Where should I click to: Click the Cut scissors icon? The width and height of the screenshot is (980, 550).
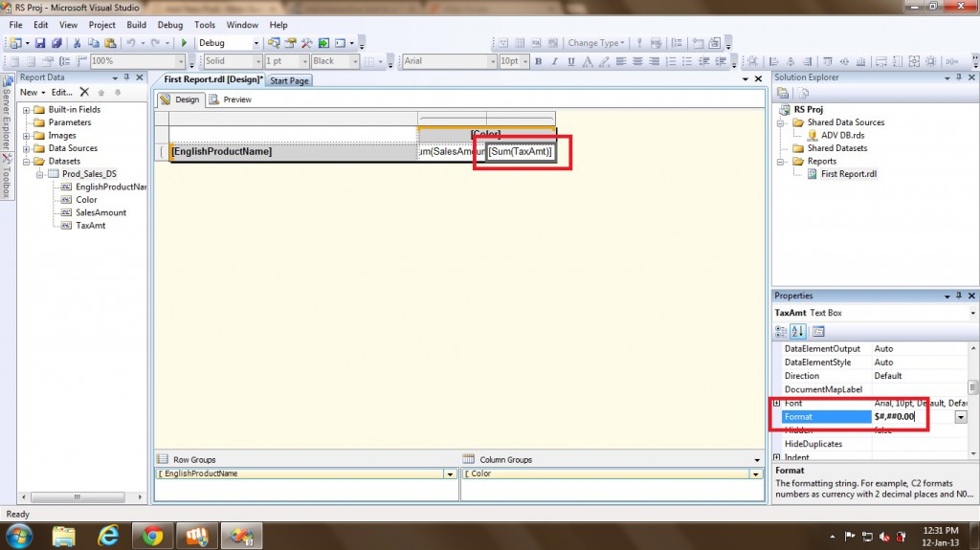pos(78,43)
